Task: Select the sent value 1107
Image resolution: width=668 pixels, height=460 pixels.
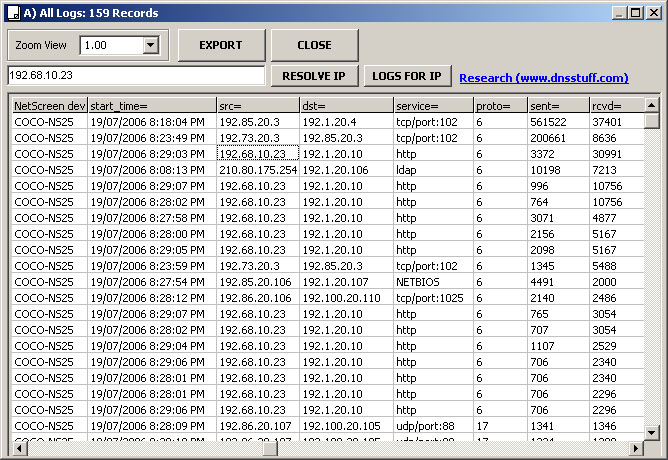Action: 559,346
